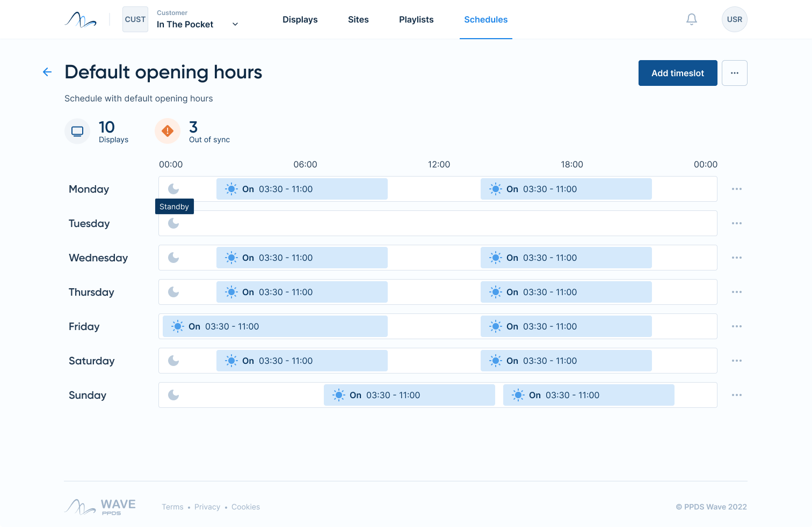Screen dimensions: 812x527
Task: Open the Playlists tab
Action: [x=416, y=19]
